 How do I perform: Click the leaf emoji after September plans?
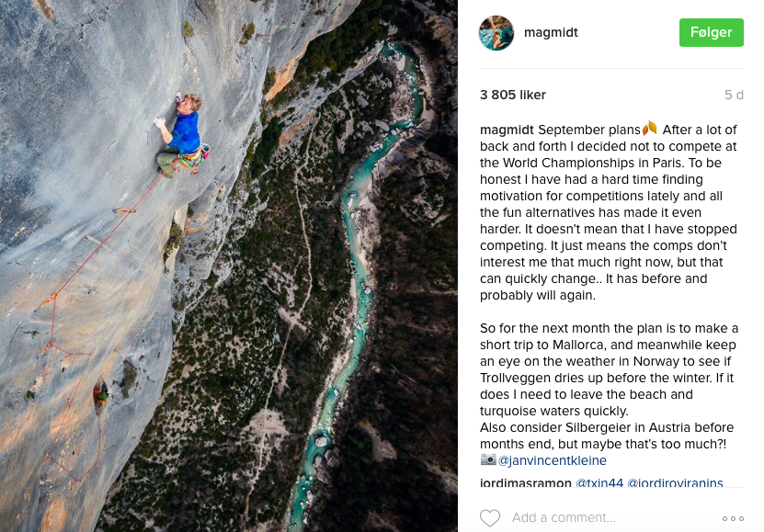click(x=650, y=129)
